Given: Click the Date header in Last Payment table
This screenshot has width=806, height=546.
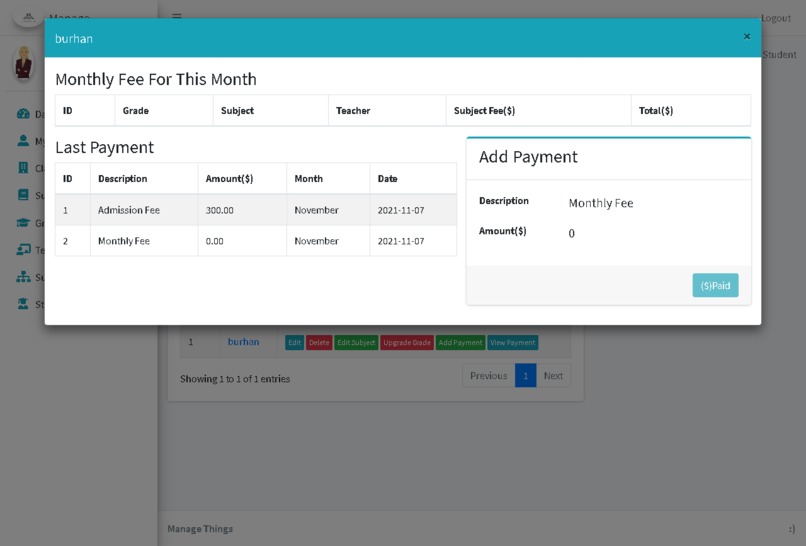Looking at the screenshot, I should click(413, 178).
